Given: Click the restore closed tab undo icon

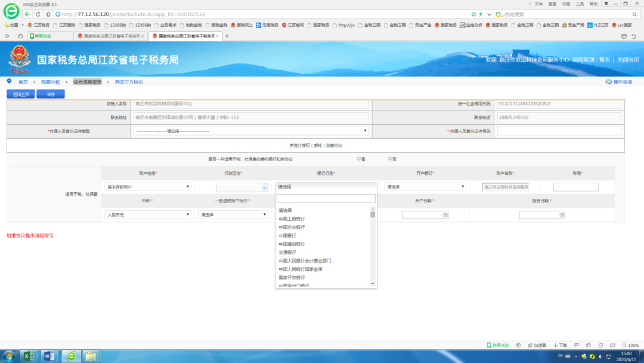Looking at the screenshot, I should pos(634,36).
